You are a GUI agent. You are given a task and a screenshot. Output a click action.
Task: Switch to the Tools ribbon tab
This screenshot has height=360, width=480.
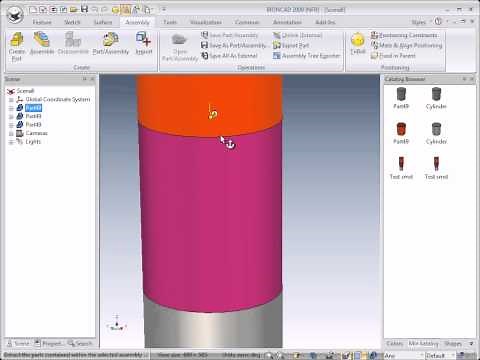click(x=170, y=22)
